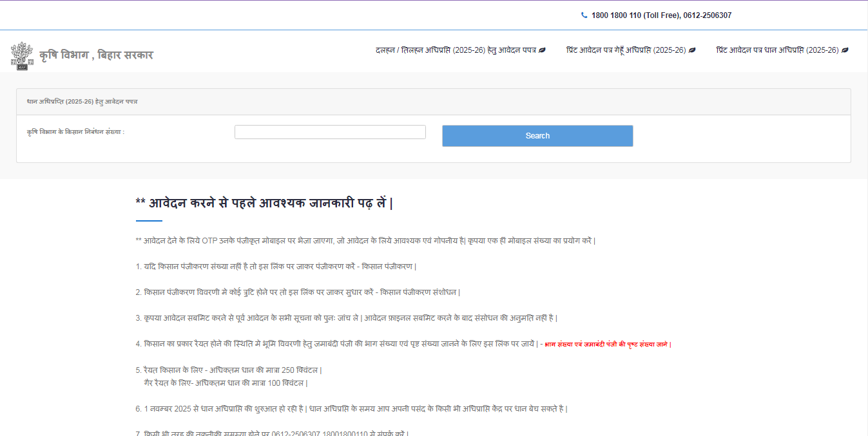
Task: Click the leaf icon beside दलहन / तिलहन link
Action: tap(542, 50)
